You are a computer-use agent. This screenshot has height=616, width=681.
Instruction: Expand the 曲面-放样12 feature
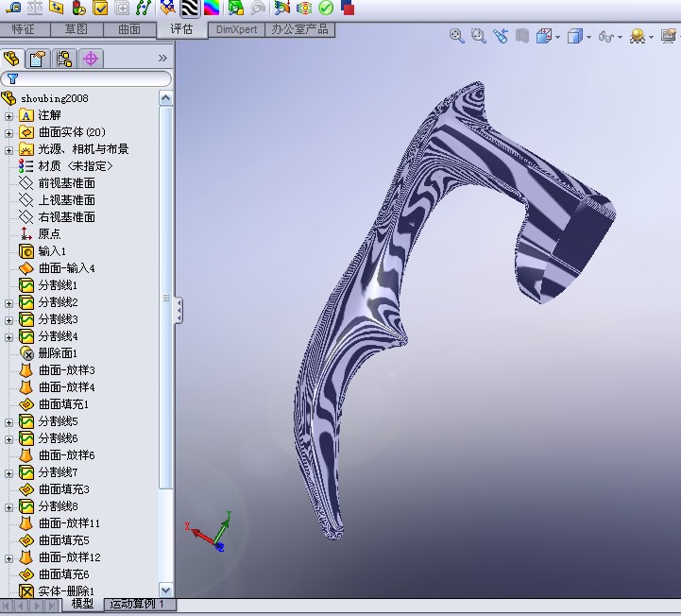pyautogui.click(x=9, y=558)
